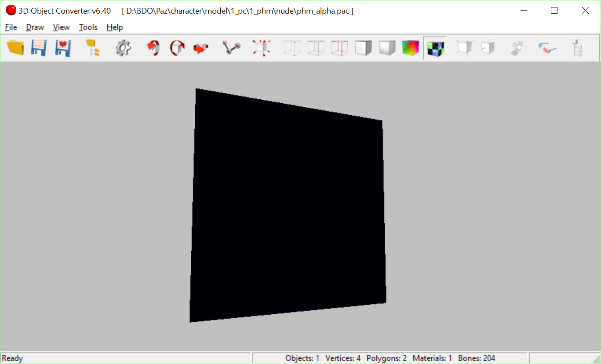This screenshot has height=364, width=601.
Task: Click the unfolded UV map cube icon
Action: click(x=517, y=47)
